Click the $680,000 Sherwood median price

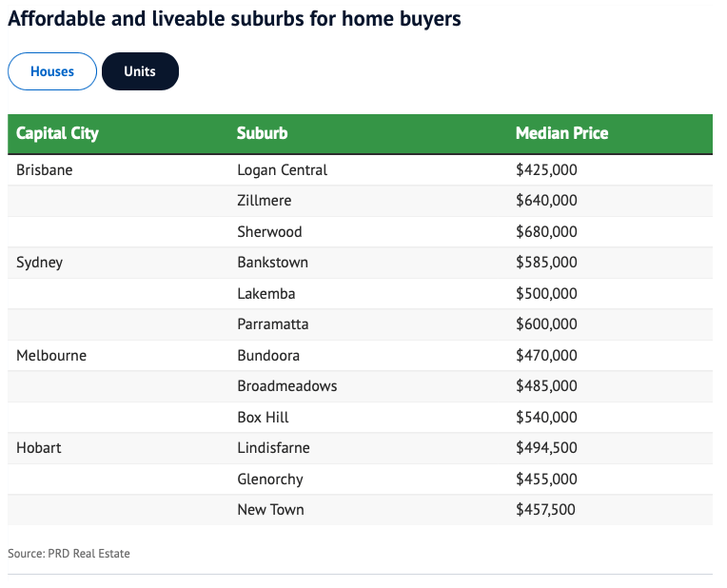546,232
